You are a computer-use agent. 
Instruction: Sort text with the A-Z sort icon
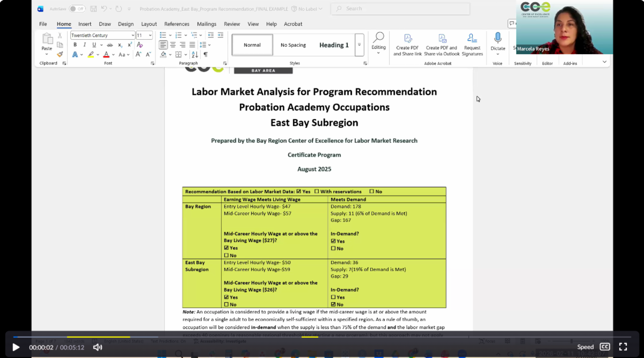[x=194, y=54]
